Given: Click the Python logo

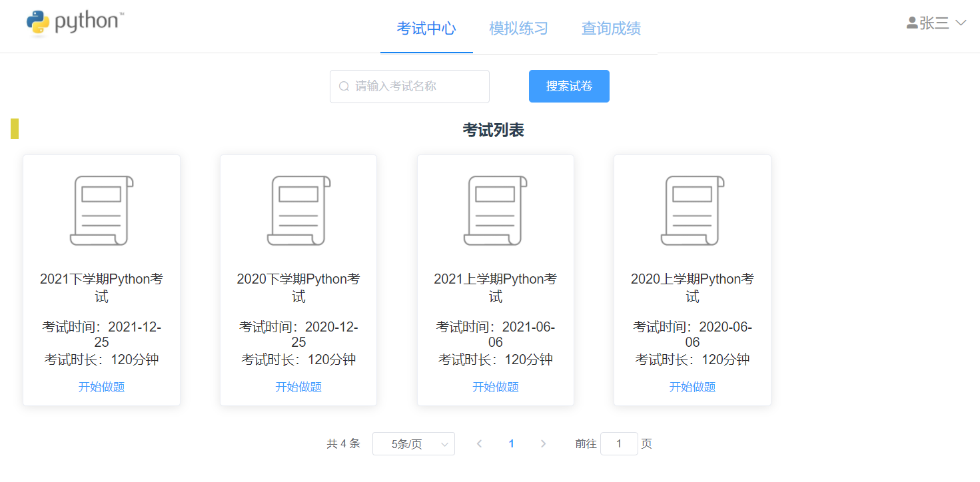Looking at the screenshot, I should tap(75, 23).
